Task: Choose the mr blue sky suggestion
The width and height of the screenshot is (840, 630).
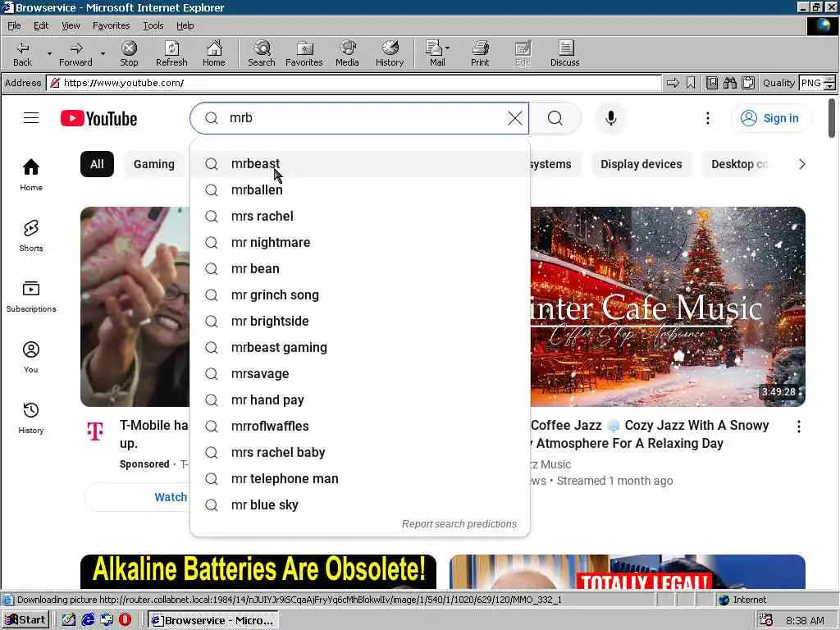Action: tap(359, 505)
